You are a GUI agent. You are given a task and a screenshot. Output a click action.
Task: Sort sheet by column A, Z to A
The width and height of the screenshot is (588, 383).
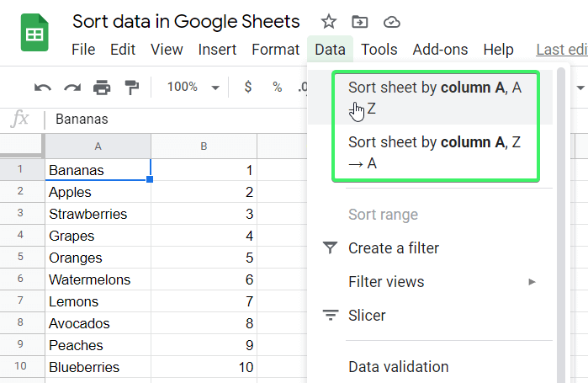434,152
